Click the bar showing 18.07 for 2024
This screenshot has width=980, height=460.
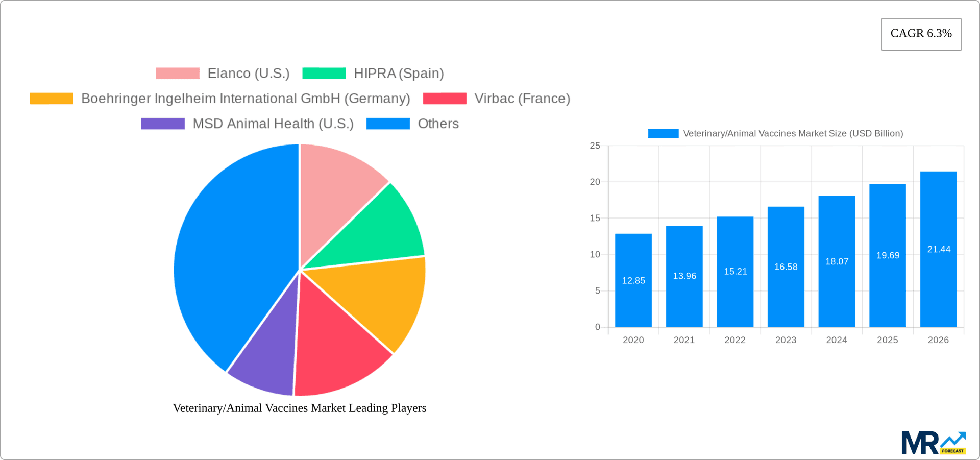[837, 260]
